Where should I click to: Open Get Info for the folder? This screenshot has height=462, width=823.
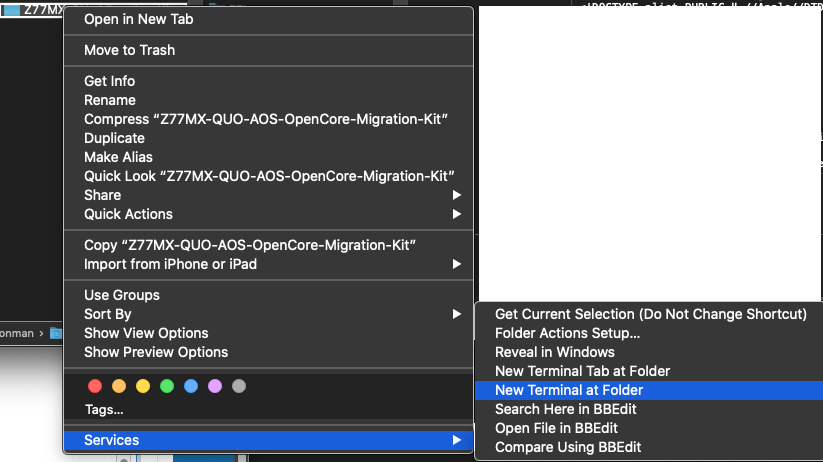[268, 81]
